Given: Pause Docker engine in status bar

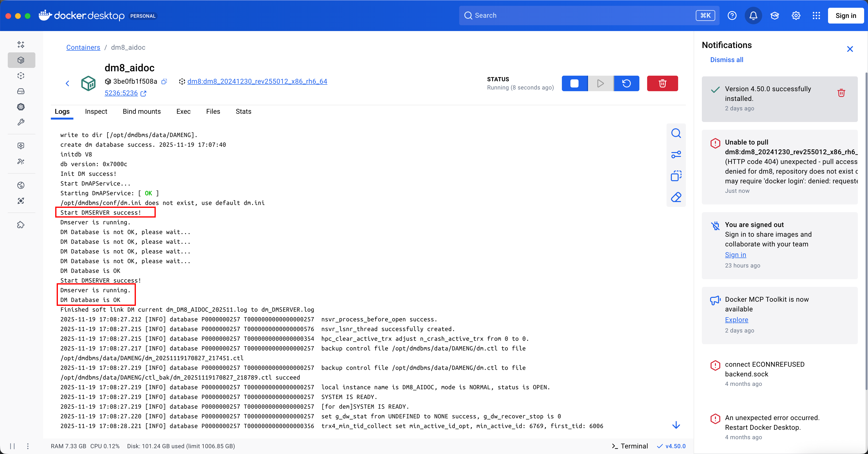Looking at the screenshot, I should coord(12,446).
